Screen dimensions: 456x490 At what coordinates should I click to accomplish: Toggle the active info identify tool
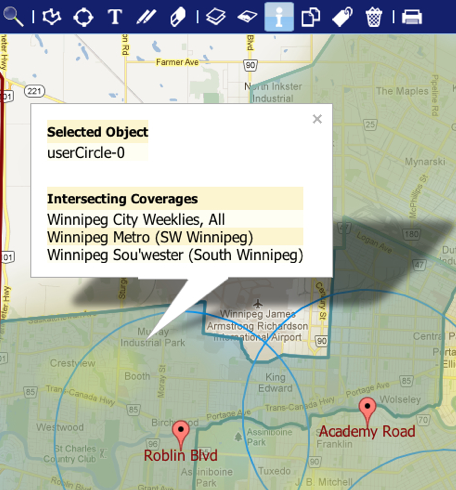click(x=279, y=17)
